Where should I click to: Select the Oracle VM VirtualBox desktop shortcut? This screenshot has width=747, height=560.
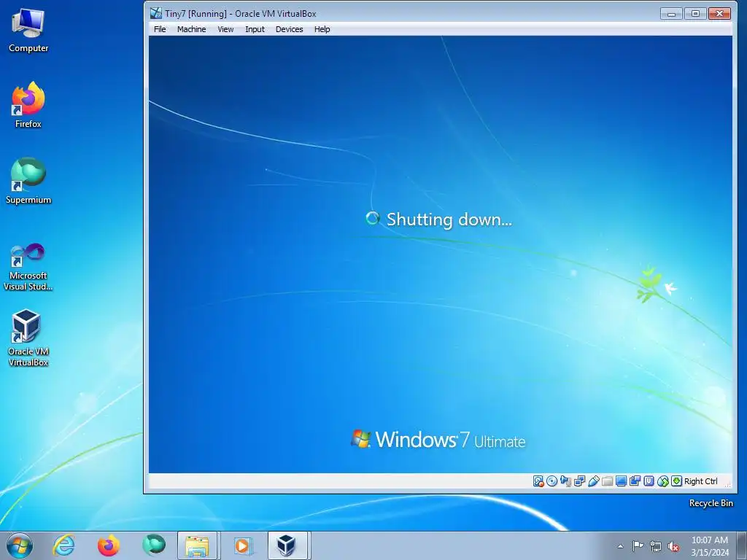pyautogui.click(x=28, y=338)
